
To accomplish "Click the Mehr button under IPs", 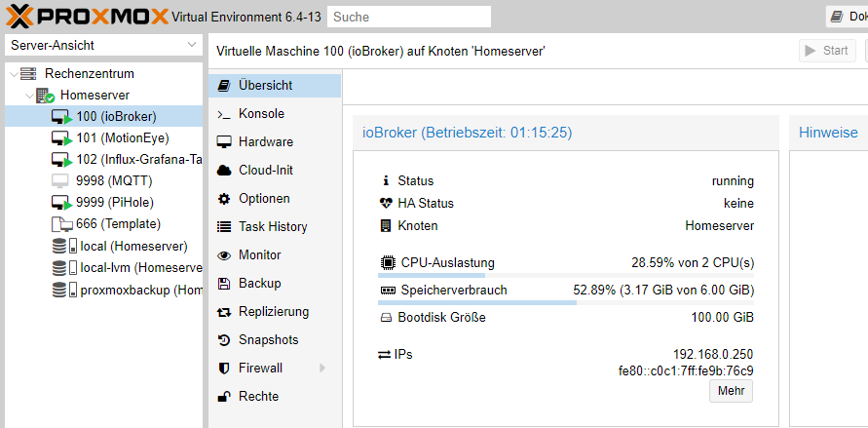I will [731, 391].
